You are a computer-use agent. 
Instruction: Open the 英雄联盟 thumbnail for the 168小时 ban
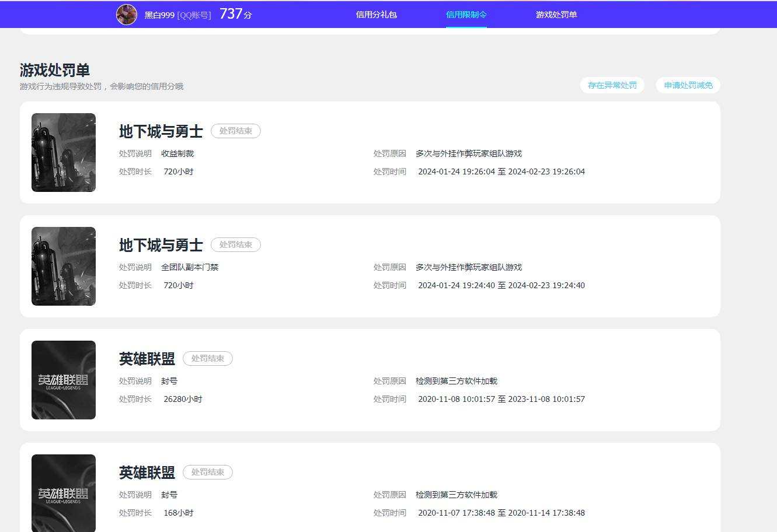tap(64, 493)
